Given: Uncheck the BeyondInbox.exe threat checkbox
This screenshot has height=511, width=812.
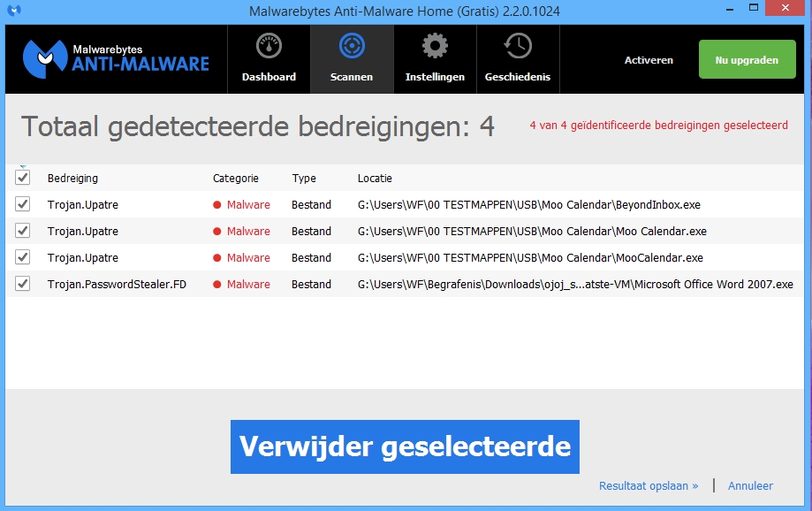Looking at the screenshot, I should click(22, 204).
